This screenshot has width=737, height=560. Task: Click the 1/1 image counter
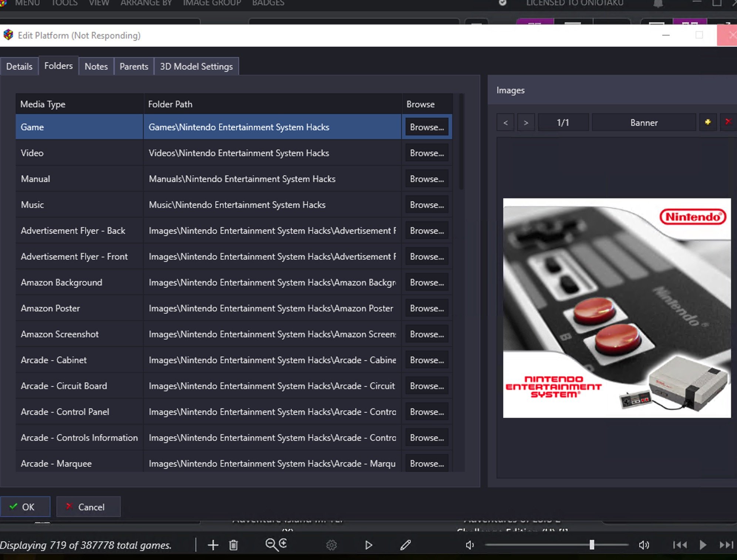pyautogui.click(x=563, y=122)
